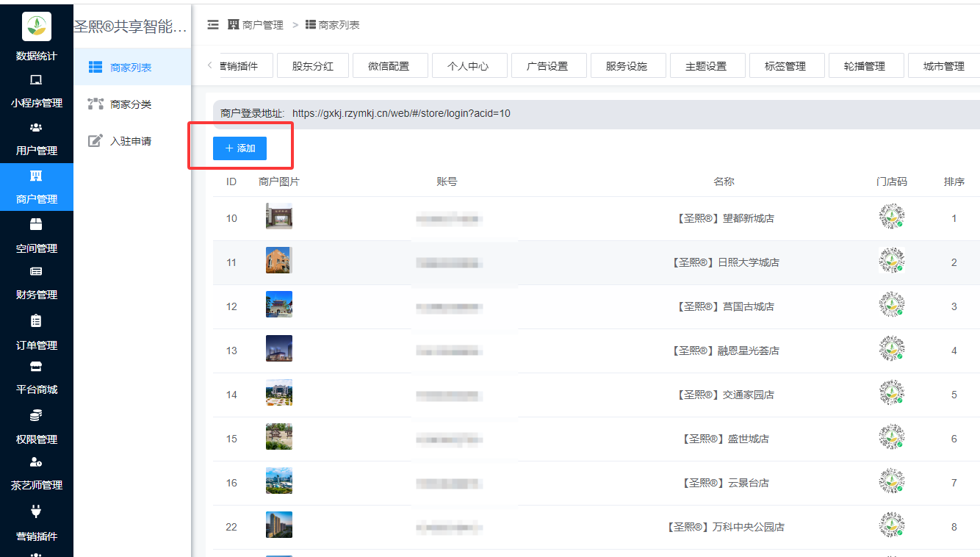Viewport: 980px width, 557px height.
Task: Click 商家列表 in the breadcrumb
Action: [x=333, y=25]
